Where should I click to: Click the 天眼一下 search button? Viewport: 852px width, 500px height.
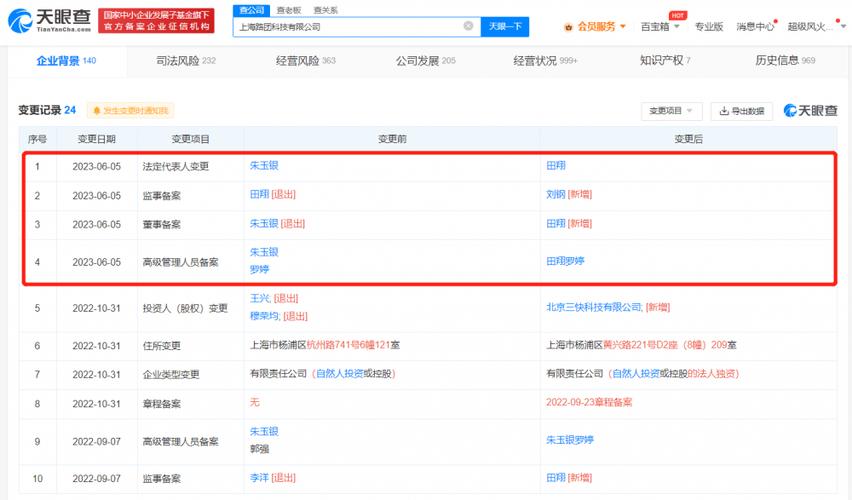click(505, 26)
